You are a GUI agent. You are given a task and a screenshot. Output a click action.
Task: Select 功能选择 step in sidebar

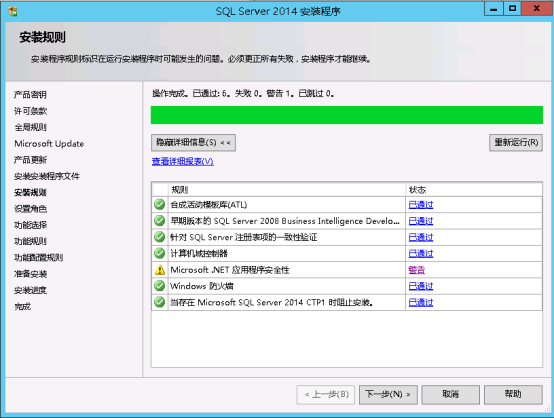click(x=30, y=225)
